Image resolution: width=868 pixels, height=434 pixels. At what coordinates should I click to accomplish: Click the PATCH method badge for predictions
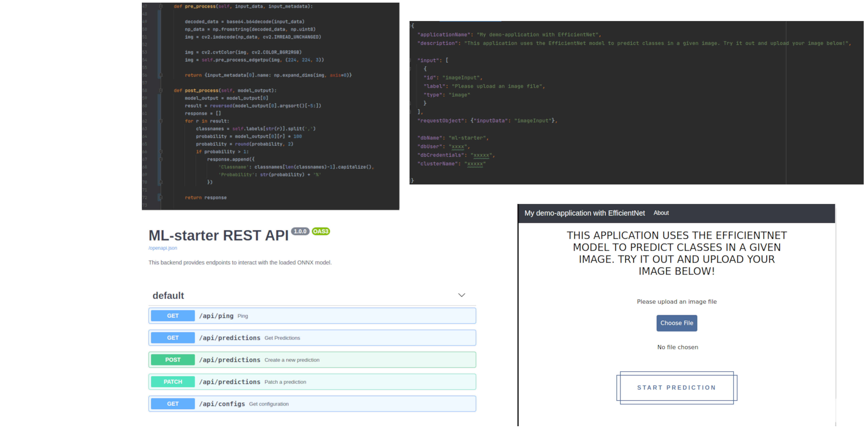[173, 382]
